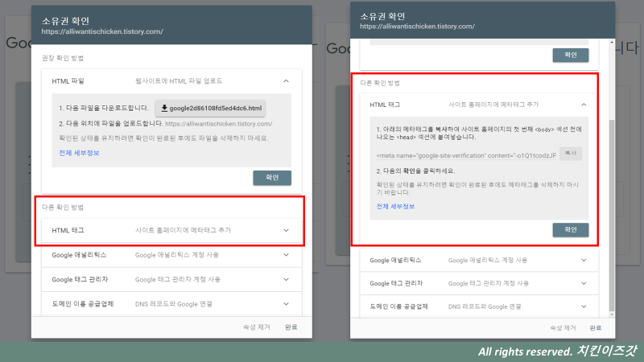Viewport: 644px width, 362px height.
Task: Expand Google 애널리틱스 row in left dialog
Action: pos(171,255)
